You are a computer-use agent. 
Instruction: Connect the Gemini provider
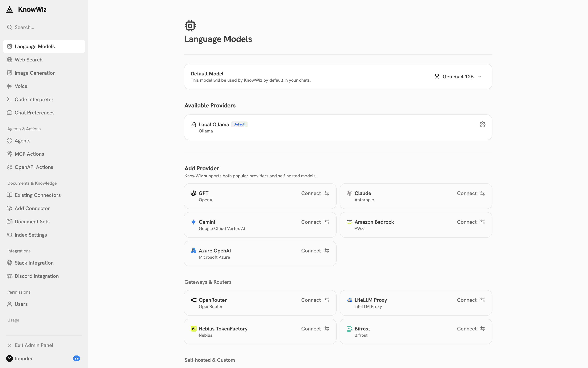pyautogui.click(x=315, y=222)
